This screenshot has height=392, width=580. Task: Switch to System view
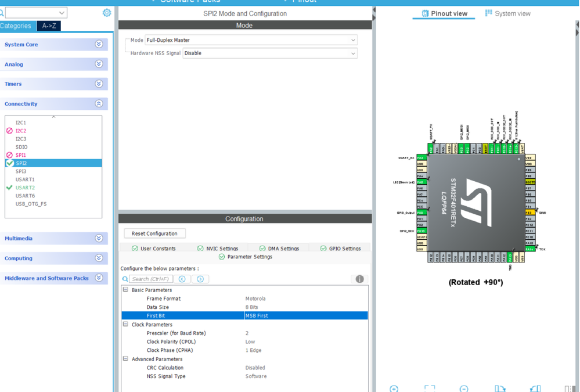click(x=508, y=14)
